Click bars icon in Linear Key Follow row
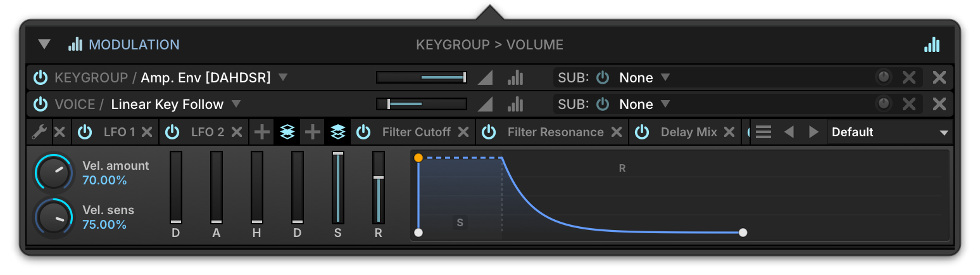This screenshot has width=980, height=275. pos(516,104)
